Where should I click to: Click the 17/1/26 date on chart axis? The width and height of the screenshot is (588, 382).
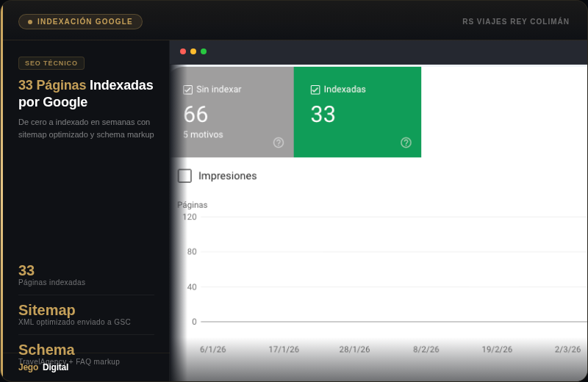(284, 350)
